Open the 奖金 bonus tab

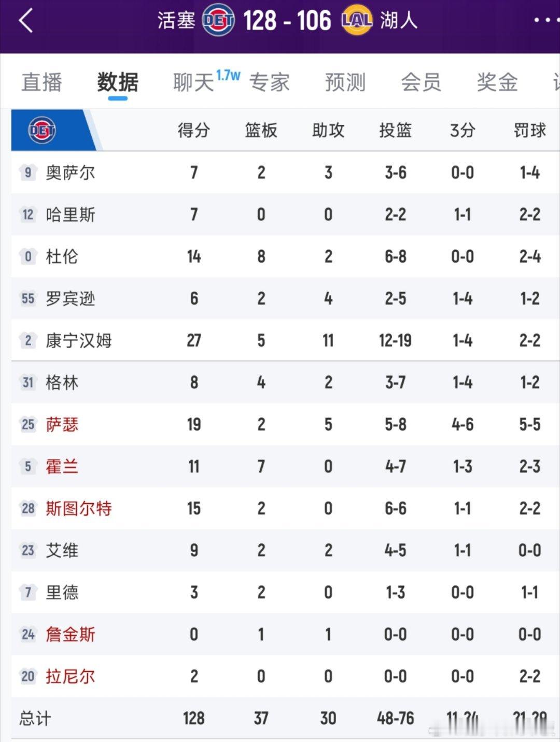click(x=497, y=82)
